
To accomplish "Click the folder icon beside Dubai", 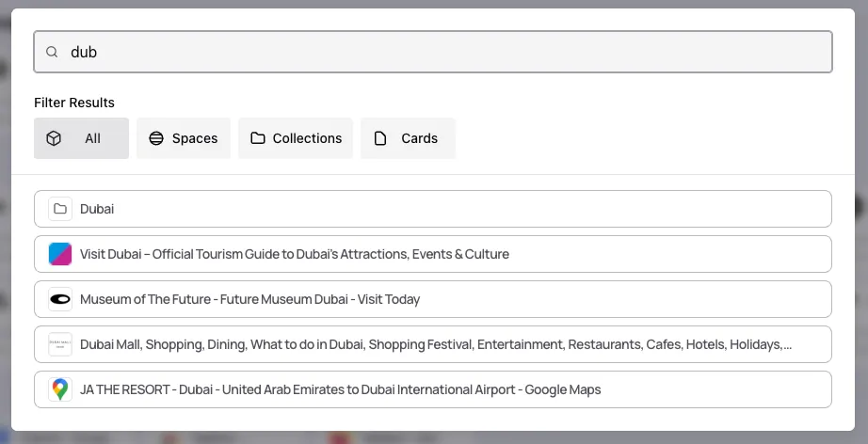I will (x=60, y=209).
